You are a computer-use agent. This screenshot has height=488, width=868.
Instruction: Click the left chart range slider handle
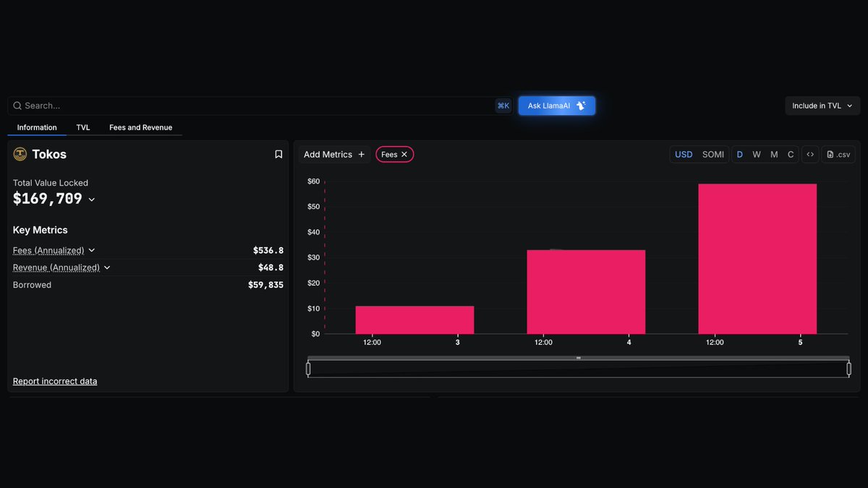click(x=308, y=369)
